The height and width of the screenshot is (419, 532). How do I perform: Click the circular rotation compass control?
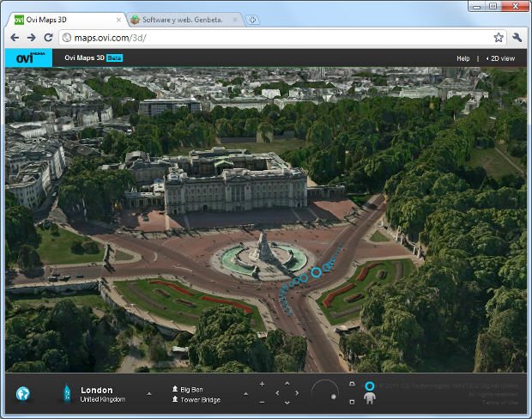click(x=324, y=392)
